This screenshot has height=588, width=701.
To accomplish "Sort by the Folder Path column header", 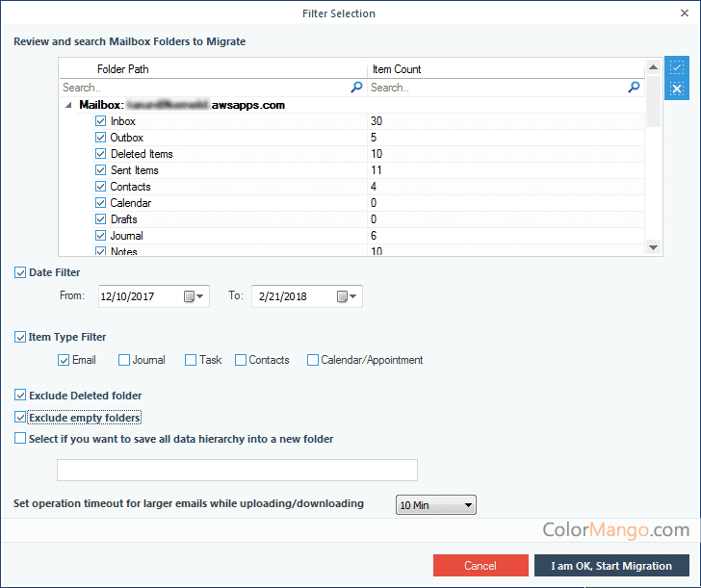I will pos(212,69).
